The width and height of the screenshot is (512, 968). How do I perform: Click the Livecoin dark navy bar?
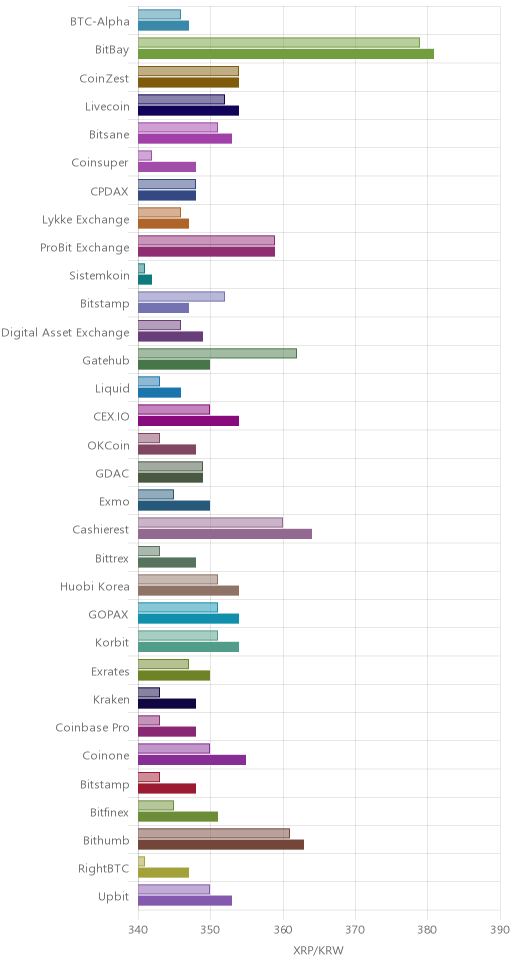[188, 111]
